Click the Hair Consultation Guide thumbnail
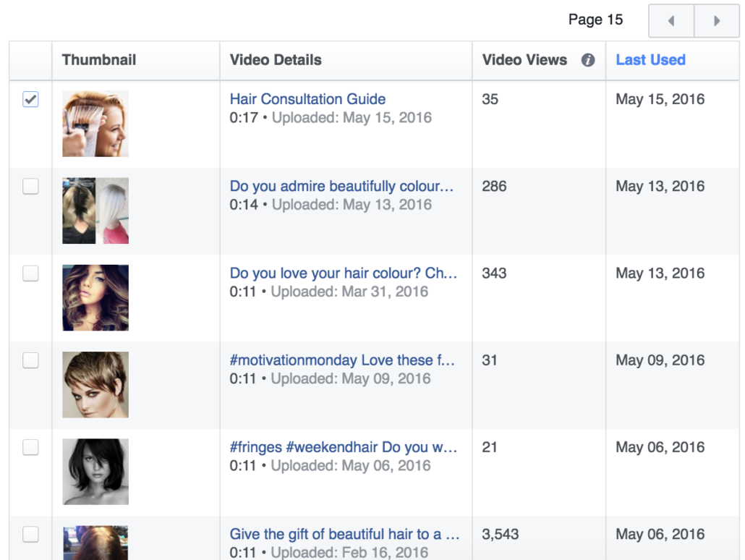This screenshot has width=745, height=560. 95,124
